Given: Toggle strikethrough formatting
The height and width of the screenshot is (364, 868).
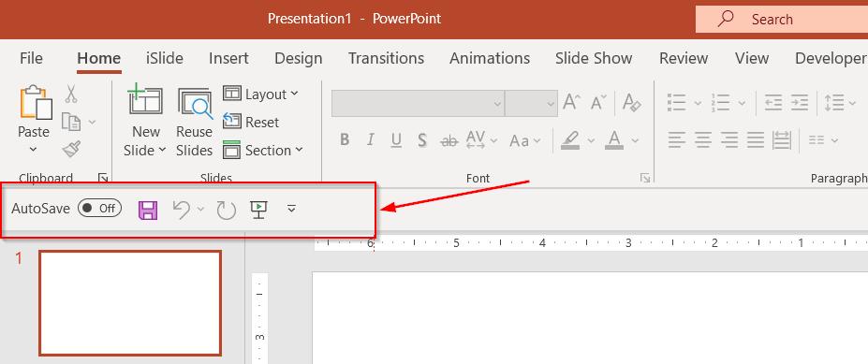Looking at the screenshot, I should point(449,141).
